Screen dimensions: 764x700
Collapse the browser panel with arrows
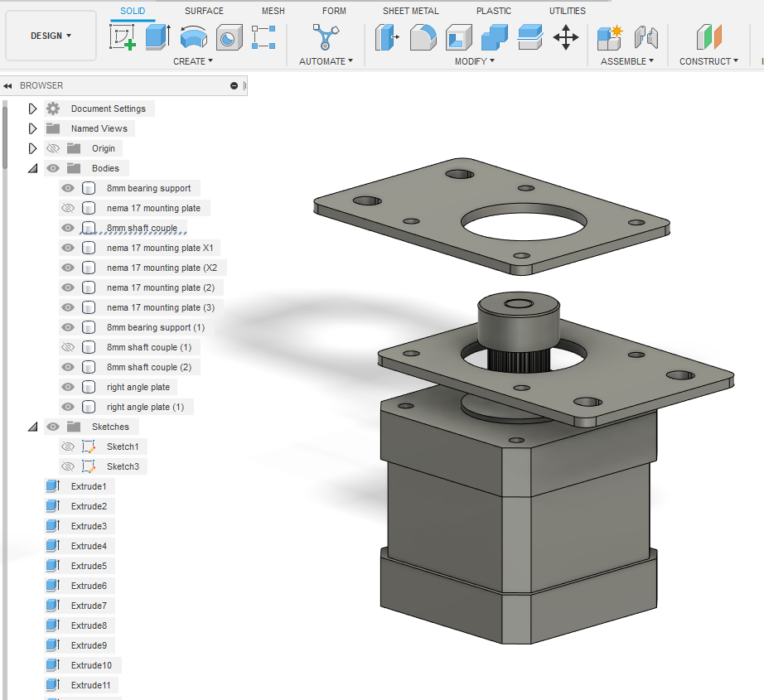click(7, 85)
